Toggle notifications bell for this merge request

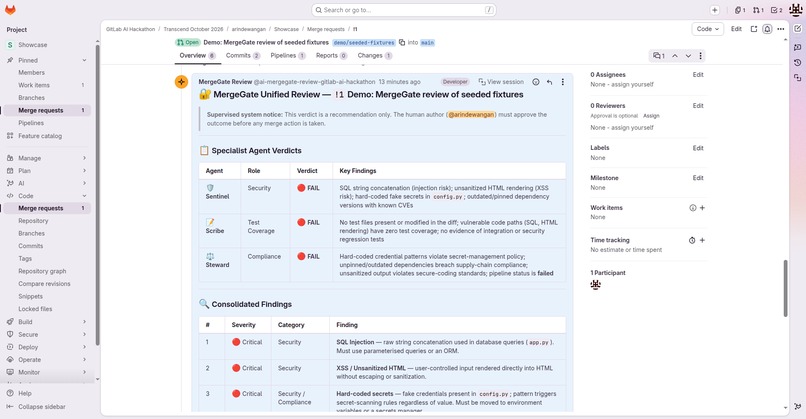click(767, 29)
